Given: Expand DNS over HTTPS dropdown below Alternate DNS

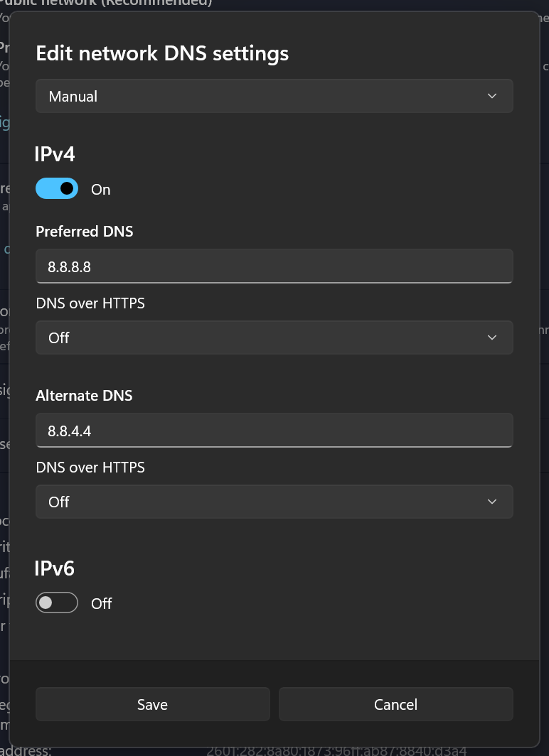Looking at the screenshot, I should point(274,502).
